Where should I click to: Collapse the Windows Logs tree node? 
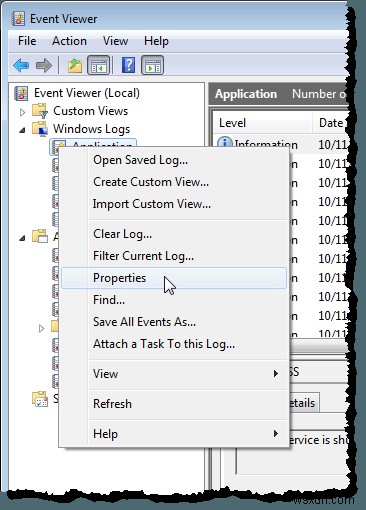(x=22, y=130)
